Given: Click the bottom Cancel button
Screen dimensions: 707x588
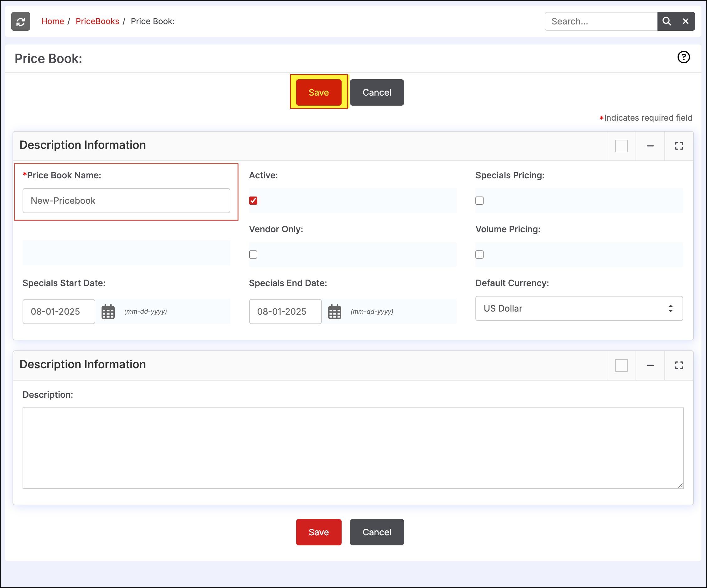Looking at the screenshot, I should pyautogui.click(x=377, y=532).
